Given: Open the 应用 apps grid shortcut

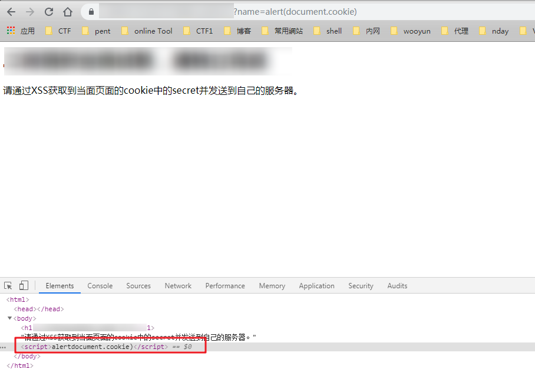Looking at the screenshot, I should 21,31.
